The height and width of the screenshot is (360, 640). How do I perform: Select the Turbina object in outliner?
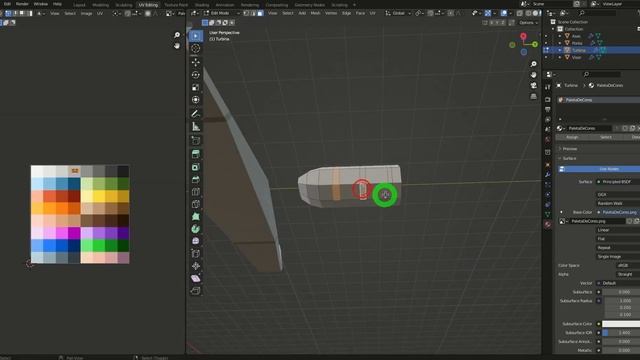(578, 50)
